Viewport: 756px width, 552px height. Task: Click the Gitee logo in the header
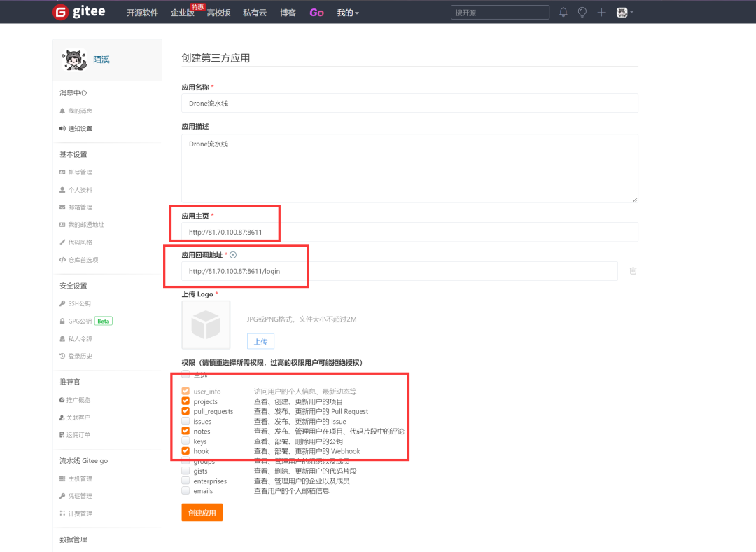[x=78, y=12]
